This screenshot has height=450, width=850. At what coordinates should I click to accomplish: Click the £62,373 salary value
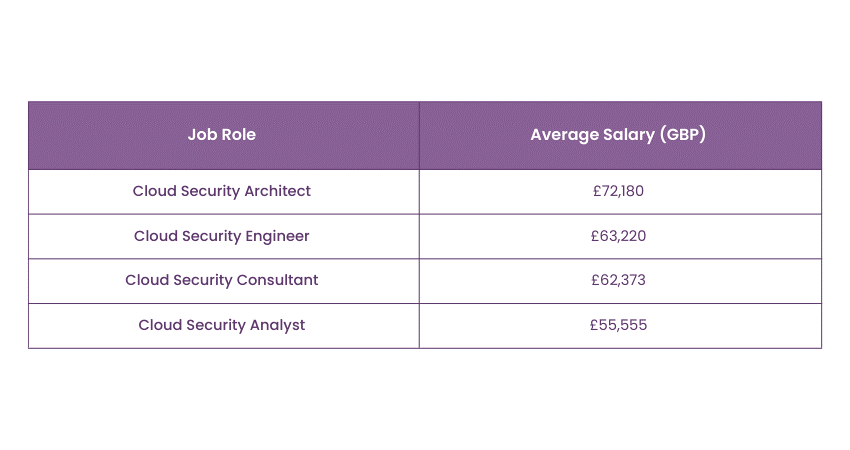618,280
